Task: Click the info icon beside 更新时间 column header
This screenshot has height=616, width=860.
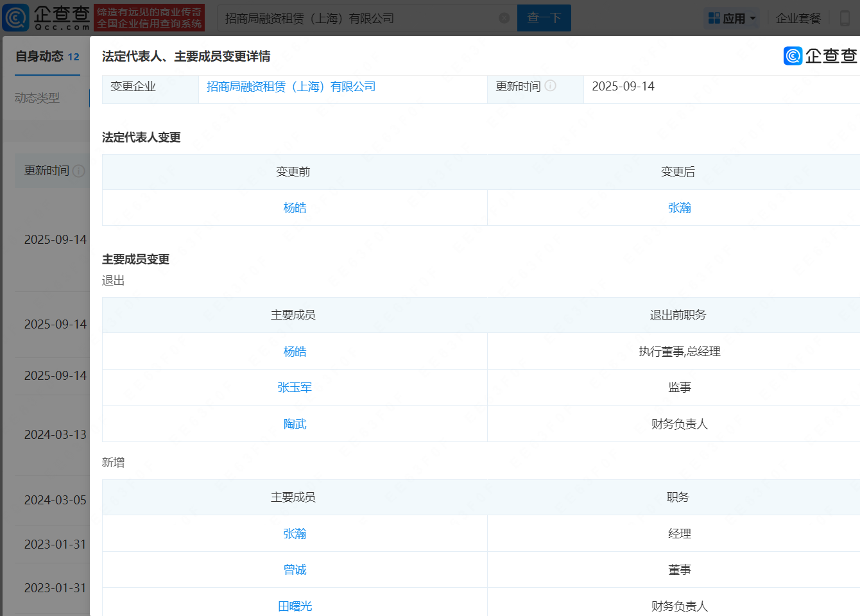Action: (x=79, y=171)
